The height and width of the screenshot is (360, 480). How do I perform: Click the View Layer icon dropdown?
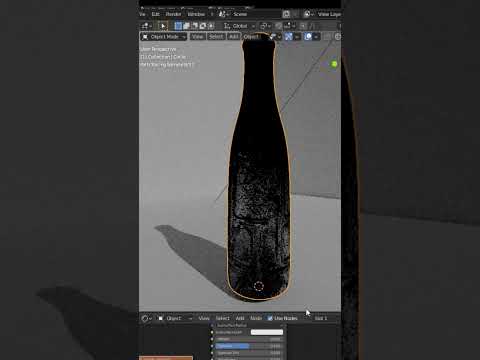coord(308,14)
